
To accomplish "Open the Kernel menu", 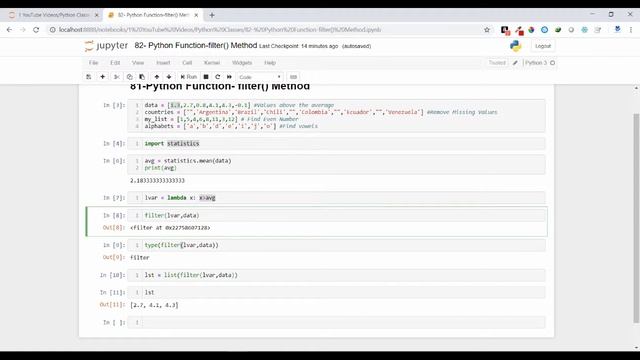I will click(x=212, y=63).
